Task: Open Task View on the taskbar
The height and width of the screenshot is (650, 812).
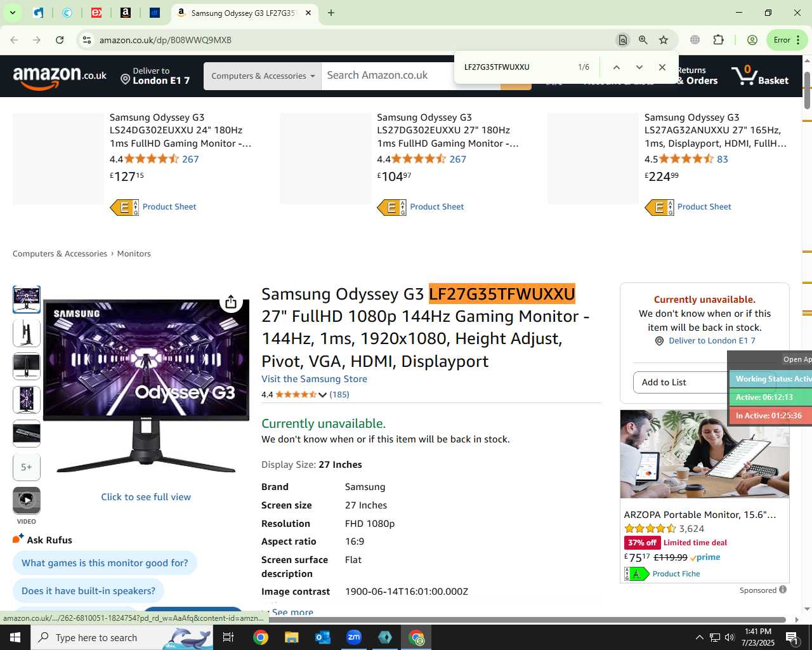Action: 228,637
